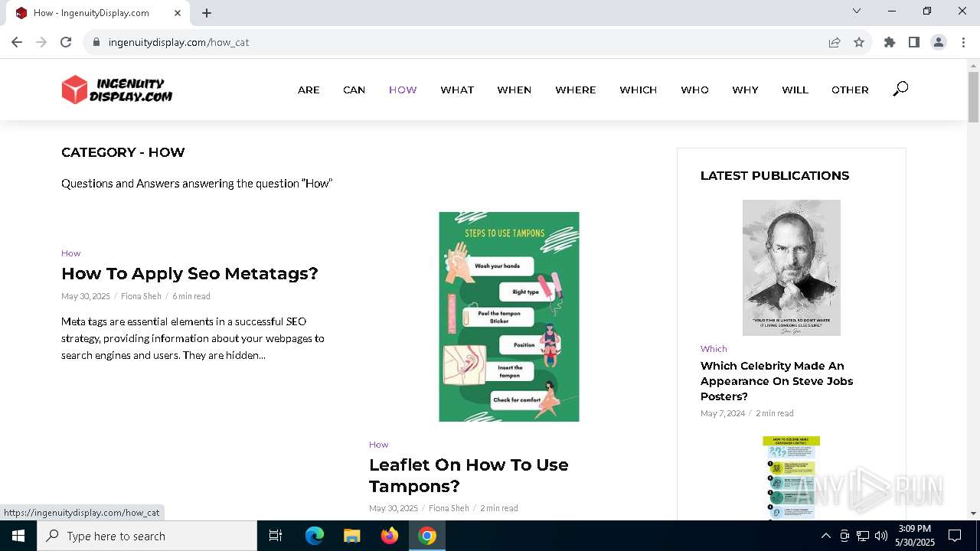Open the WHERE category menu item
This screenshot has width=980, height=551.
point(576,90)
